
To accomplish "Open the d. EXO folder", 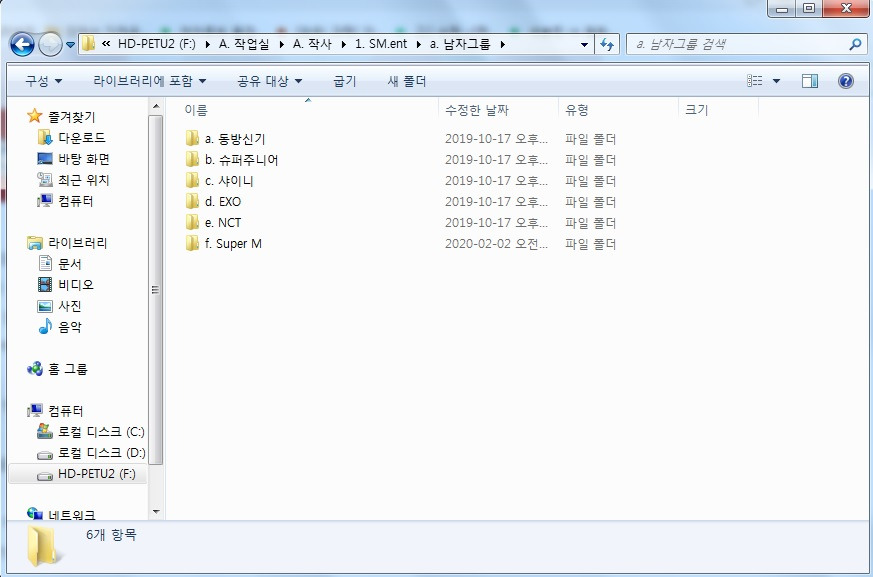I will point(222,201).
